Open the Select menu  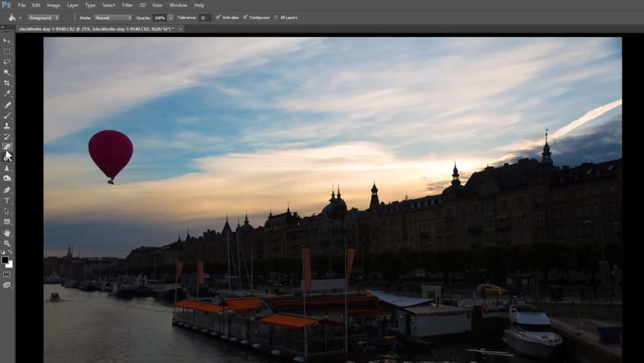click(x=109, y=5)
